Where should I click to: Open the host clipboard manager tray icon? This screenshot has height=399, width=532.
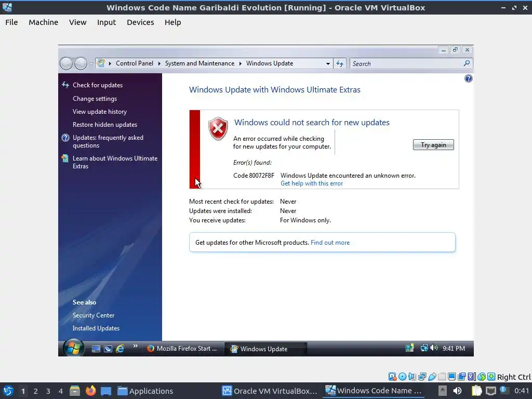[476, 391]
